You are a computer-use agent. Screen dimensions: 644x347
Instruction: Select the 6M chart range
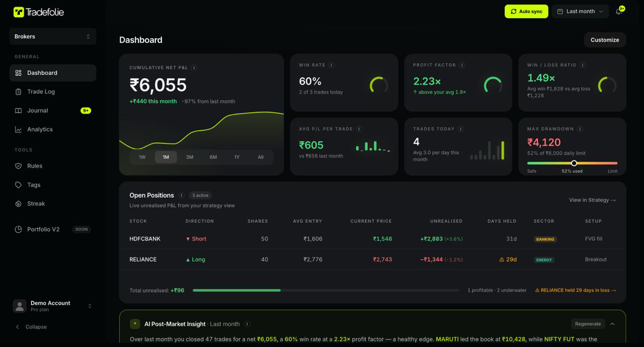click(213, 157)
